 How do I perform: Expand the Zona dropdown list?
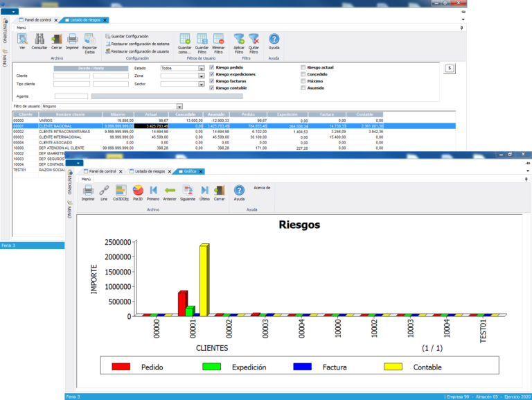(202, 76)
